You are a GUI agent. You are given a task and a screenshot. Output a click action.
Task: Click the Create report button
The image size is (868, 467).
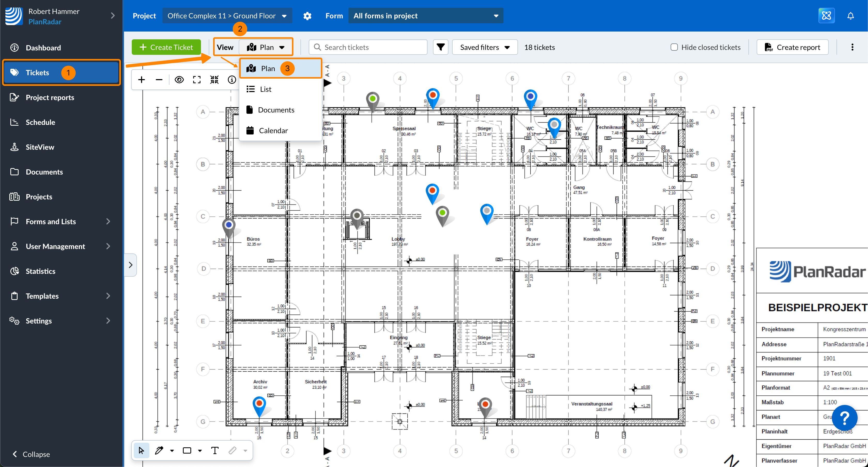coord(793,47)
